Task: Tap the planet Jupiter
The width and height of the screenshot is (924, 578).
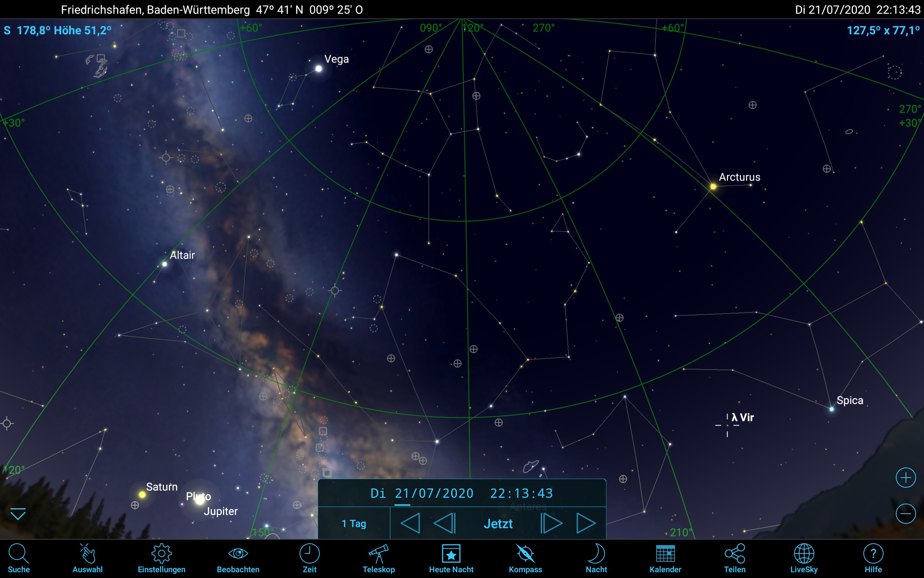Action: (200, 500)
